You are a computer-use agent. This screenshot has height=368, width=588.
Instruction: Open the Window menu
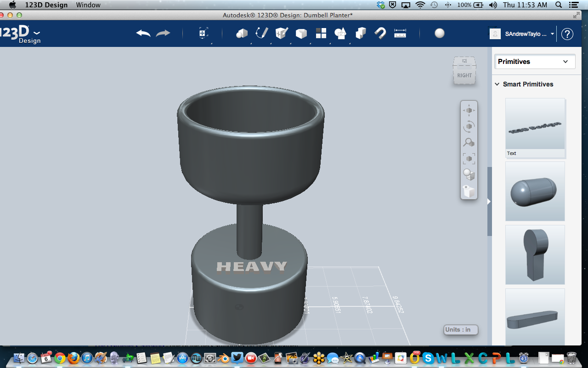coord(88,5)
